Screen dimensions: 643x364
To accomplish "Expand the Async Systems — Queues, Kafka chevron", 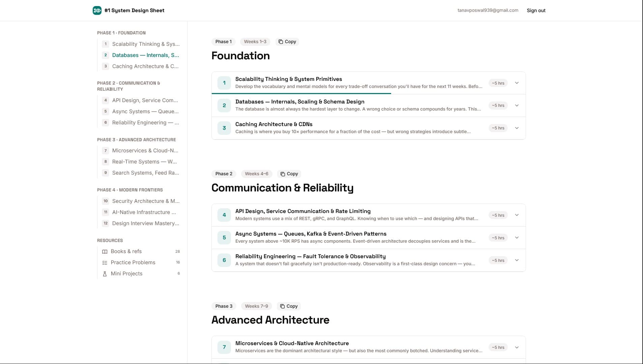I will (517, 238).
